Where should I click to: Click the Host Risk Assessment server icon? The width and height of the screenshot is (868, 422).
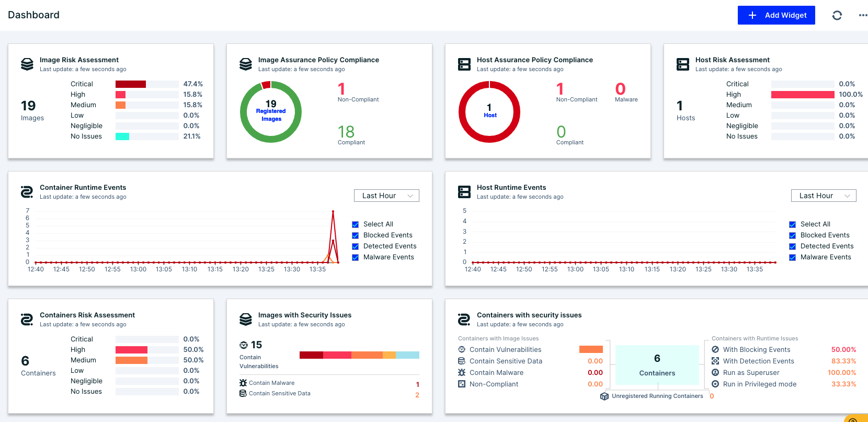(x=683, y=64)
